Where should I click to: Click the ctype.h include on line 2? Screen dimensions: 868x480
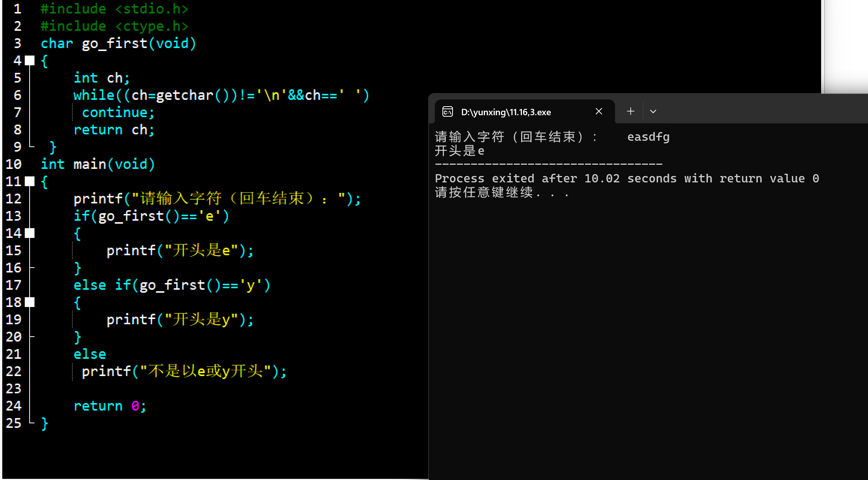(151, 26)
